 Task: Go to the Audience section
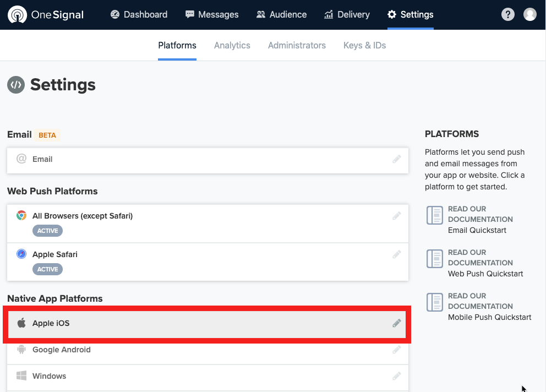coord(281,15)
